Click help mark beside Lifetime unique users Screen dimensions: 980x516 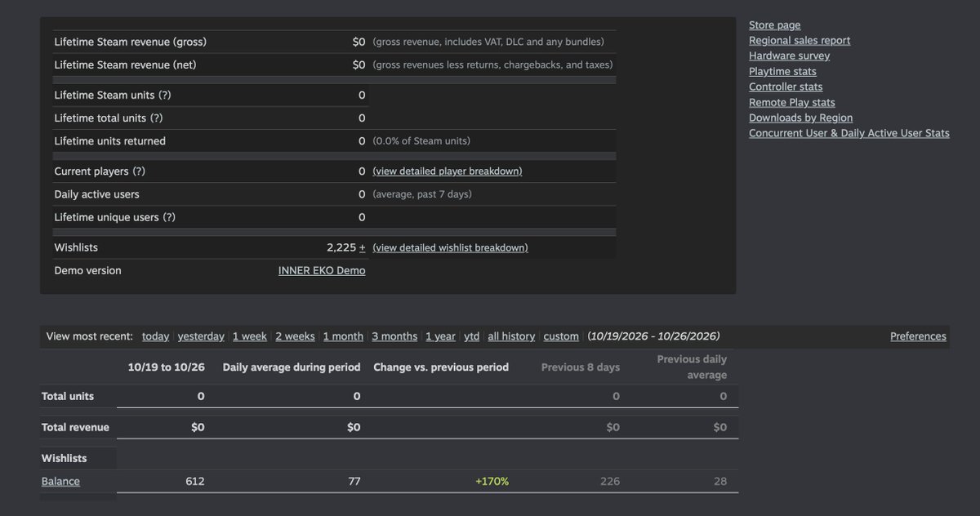click(x=169, y=217)
